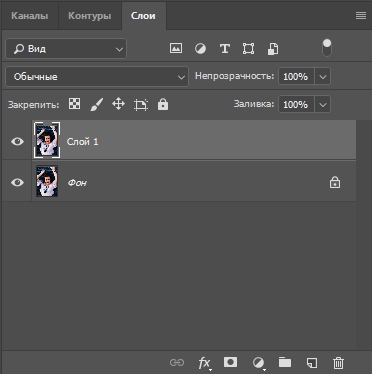Click the Фон layer lock icon

(335, 182)
